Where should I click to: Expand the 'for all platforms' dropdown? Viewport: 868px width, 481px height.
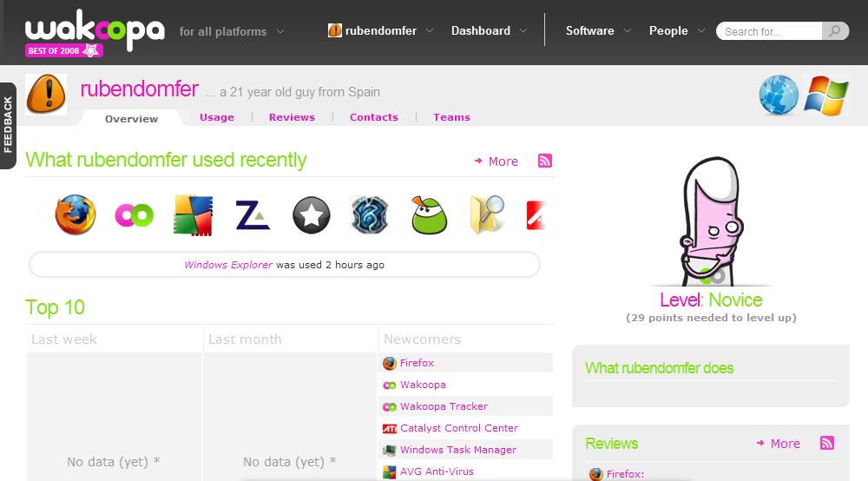[232, 31]
